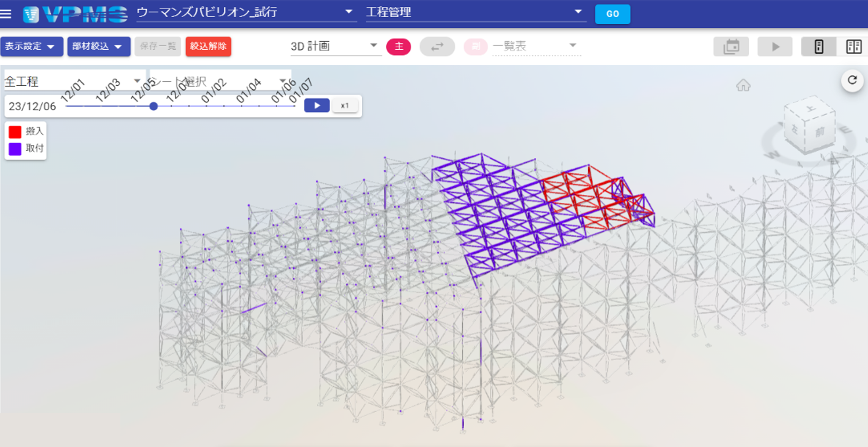Click the 01/07 timeline date label
The height and width of the screenshot is (447, 868).
click(301, 90)
